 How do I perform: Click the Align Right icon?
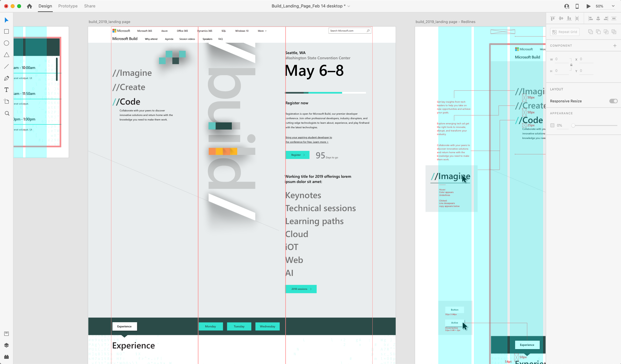point(606,18)
